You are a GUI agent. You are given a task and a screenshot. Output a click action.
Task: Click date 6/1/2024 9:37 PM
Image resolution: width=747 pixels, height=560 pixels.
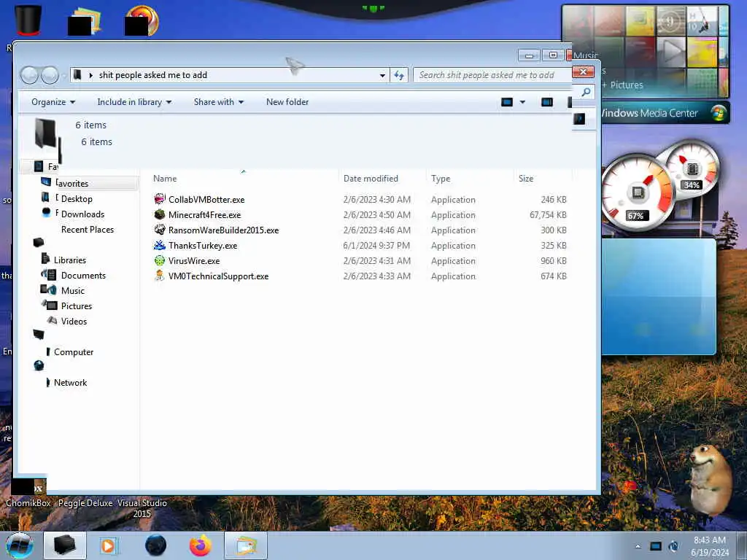click(376, 245)
